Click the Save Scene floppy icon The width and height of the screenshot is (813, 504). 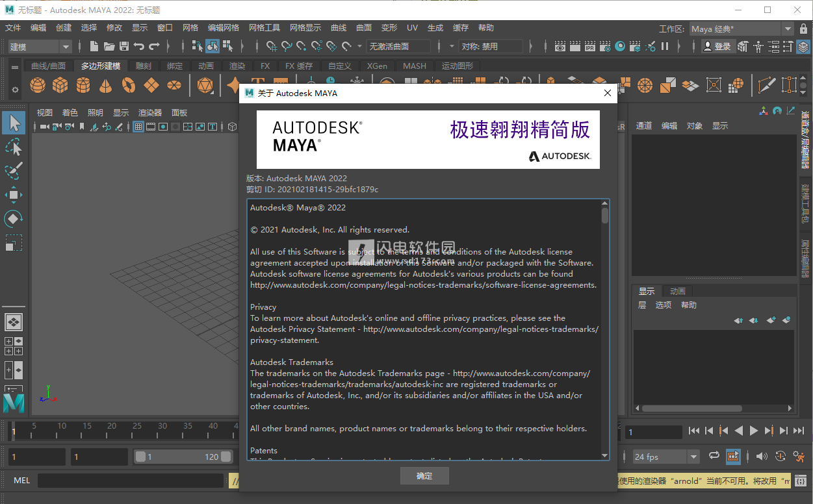tap(123, 46)
